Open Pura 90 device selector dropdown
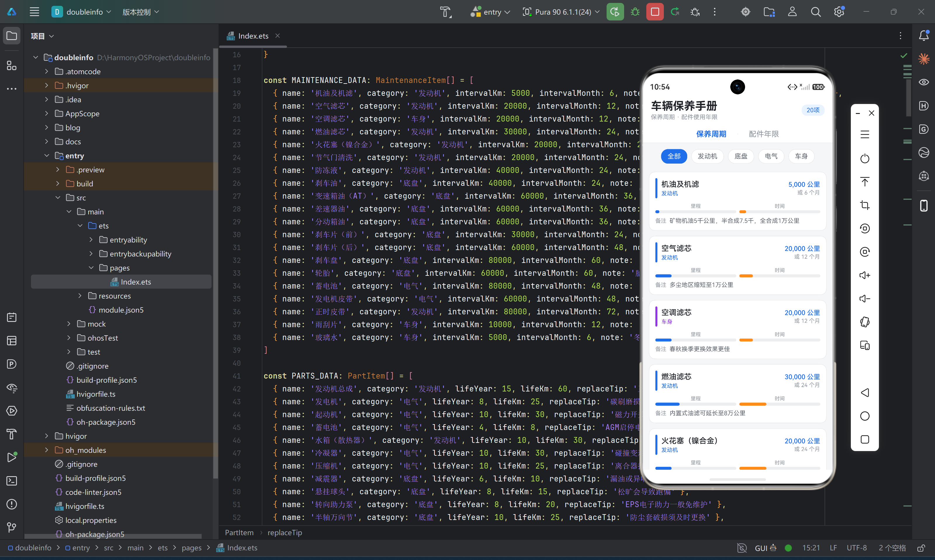 (561, 12)
